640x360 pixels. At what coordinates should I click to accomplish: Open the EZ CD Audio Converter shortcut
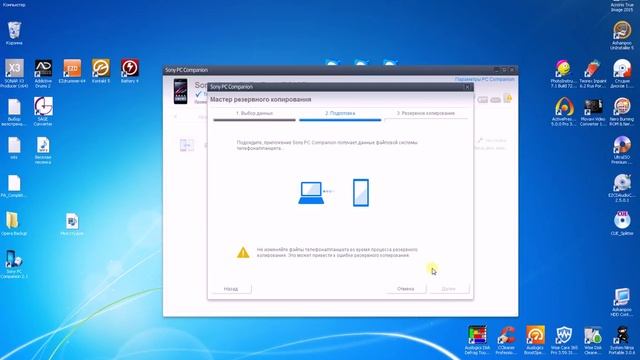point(622,188)
